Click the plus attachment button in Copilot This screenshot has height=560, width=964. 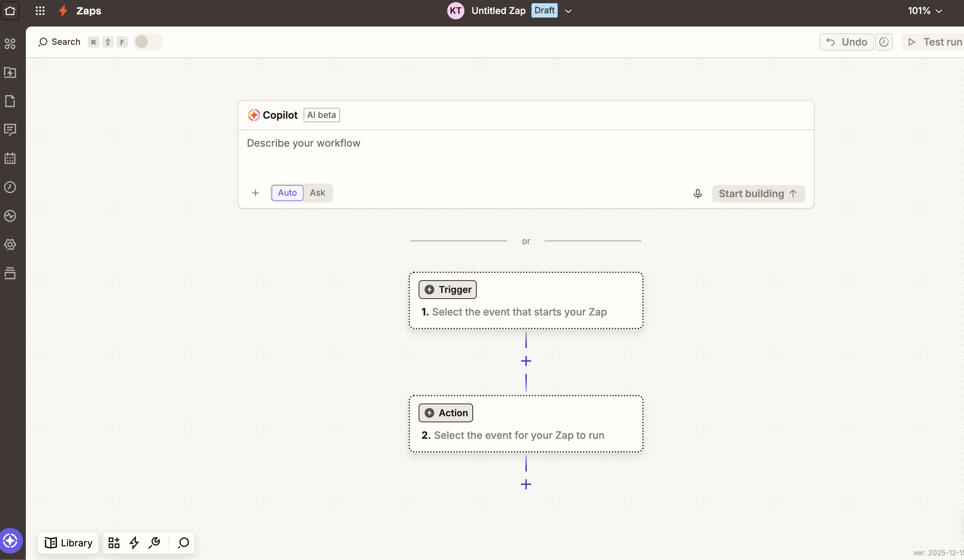(x=256, y=193)
